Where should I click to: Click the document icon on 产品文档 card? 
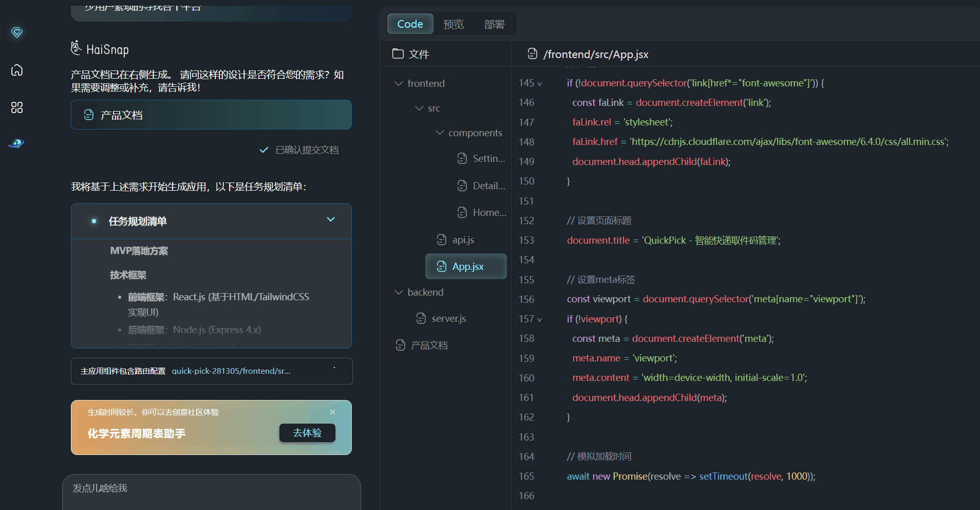(89, 115)
